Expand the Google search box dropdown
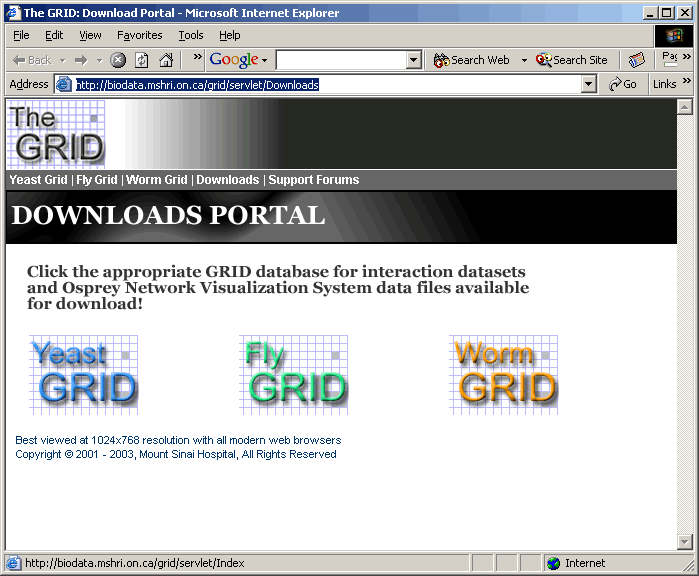699x576 pixels. pos(414,60)
